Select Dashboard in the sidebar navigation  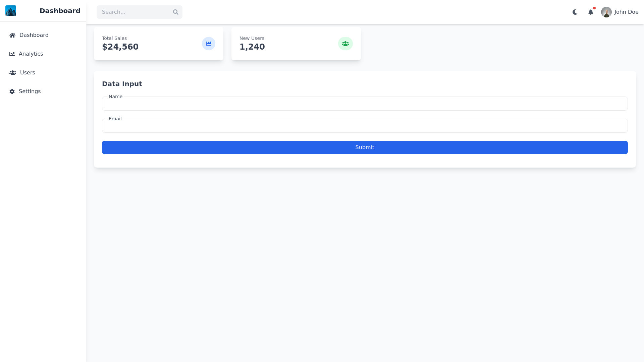(x=34, y=35)
